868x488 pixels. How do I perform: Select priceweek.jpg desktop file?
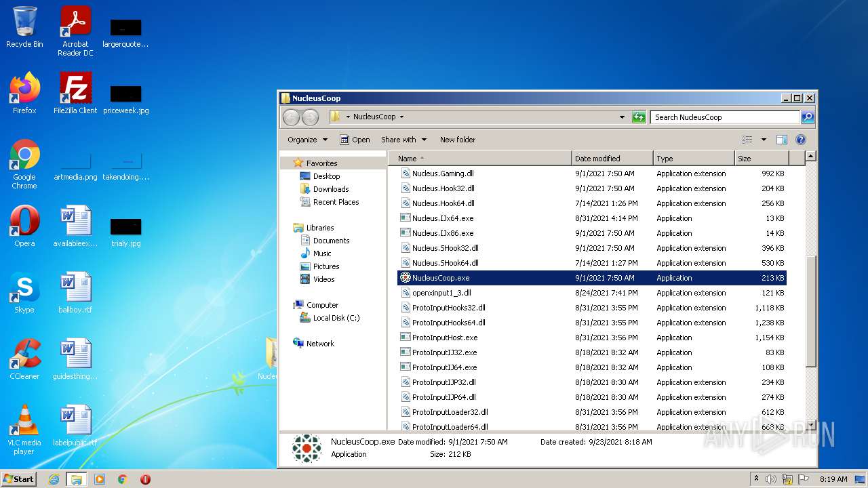click(x=126, y=98)
